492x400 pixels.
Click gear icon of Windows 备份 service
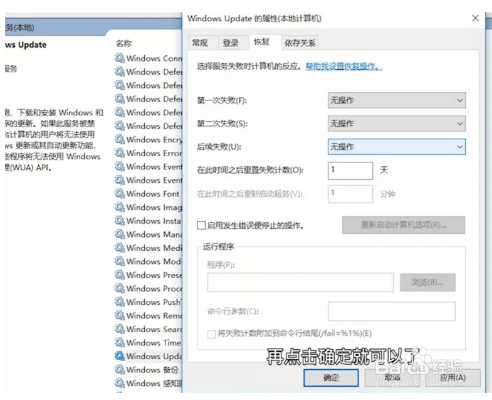coord(120,369)
